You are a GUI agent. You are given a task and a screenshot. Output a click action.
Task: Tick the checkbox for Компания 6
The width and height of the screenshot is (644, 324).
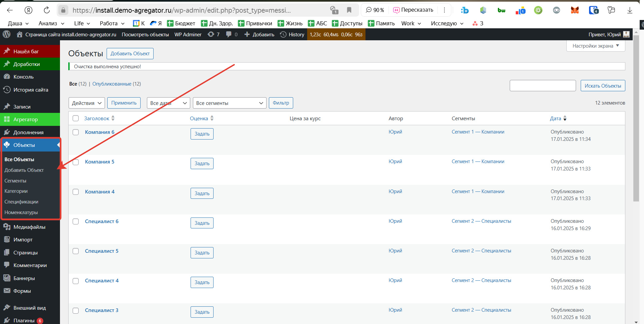point(76,132)
